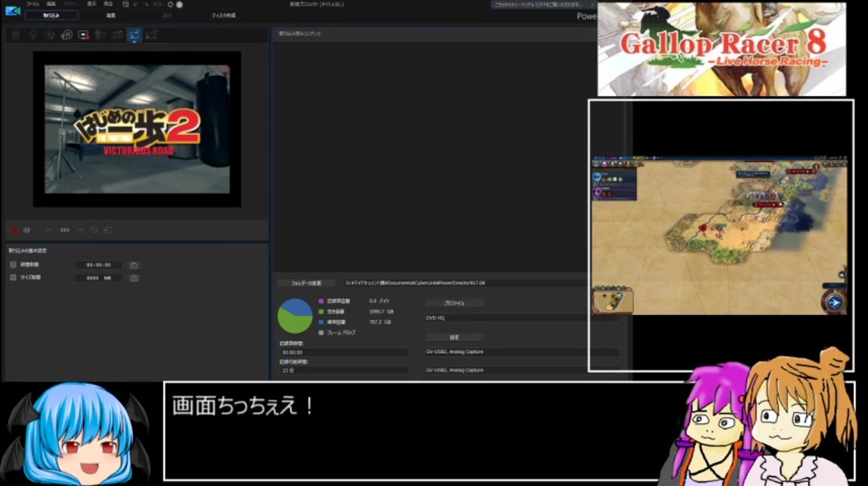Click the blue used-space legend swatch

click(x=321, y=322)
